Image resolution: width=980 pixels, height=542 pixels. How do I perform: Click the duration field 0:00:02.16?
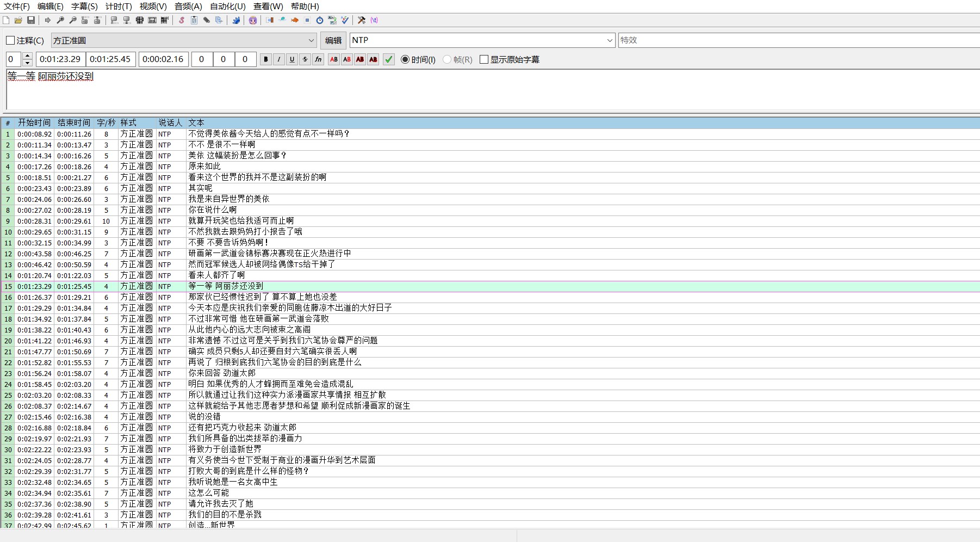click(x=164, y=59)
